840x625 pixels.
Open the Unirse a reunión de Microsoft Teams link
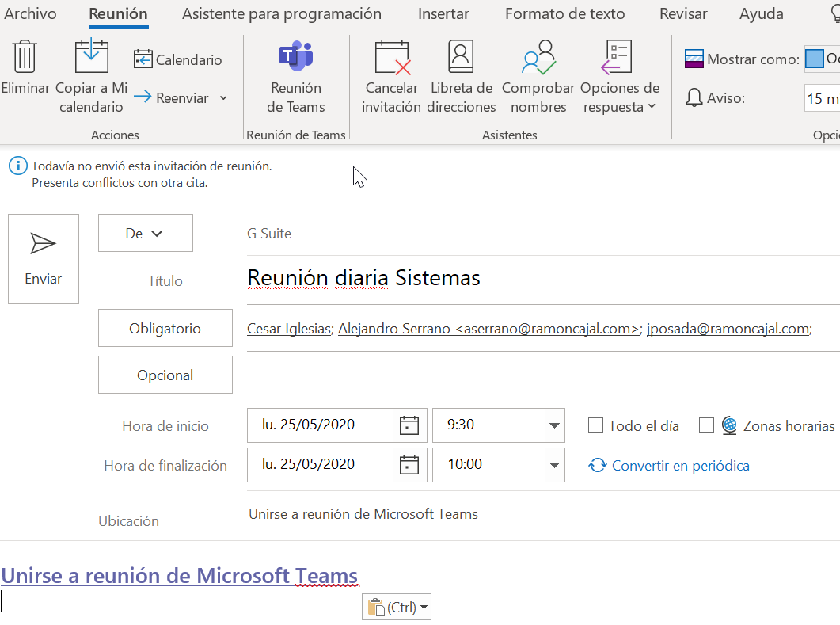coord(180,576)
